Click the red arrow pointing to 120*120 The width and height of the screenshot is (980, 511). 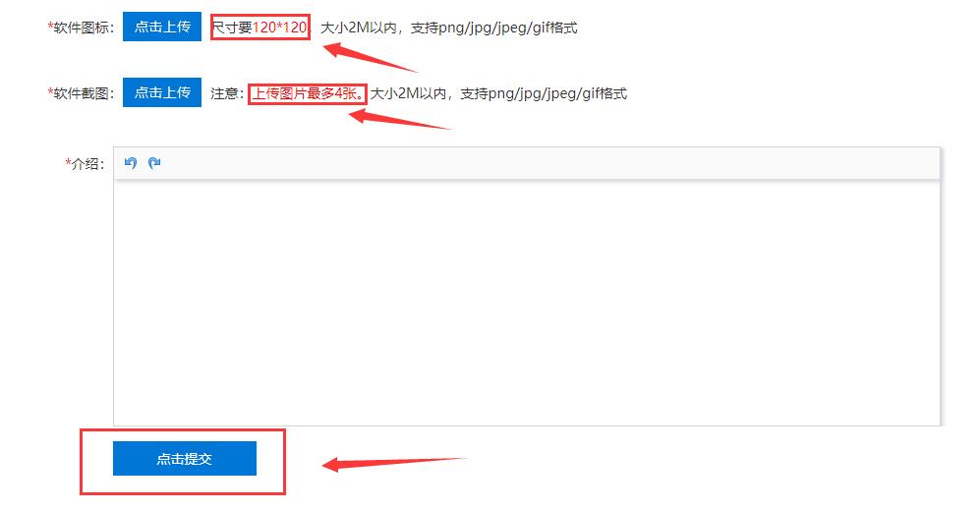[370, 57]
